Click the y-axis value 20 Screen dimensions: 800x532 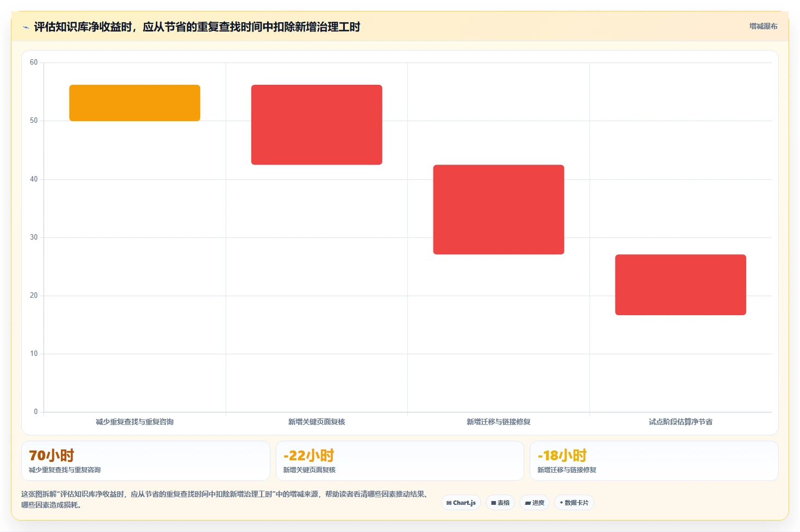point(34,296)
